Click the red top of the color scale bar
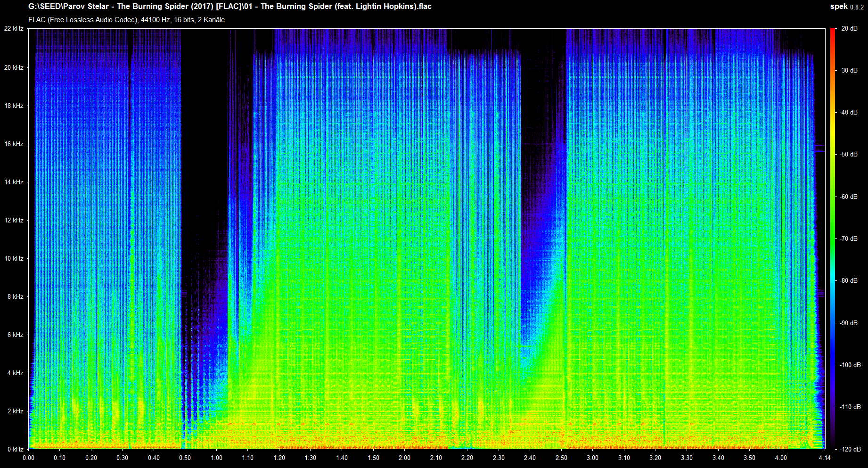The height and width of the screenshot is (468, 868). click(x=833, y=32)
